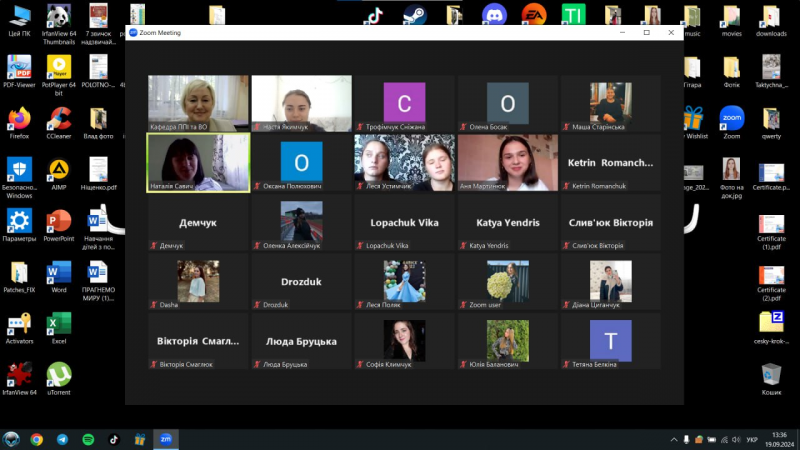
Task: Open Zoom from the taskbar
Action: [x=166, y=439]
